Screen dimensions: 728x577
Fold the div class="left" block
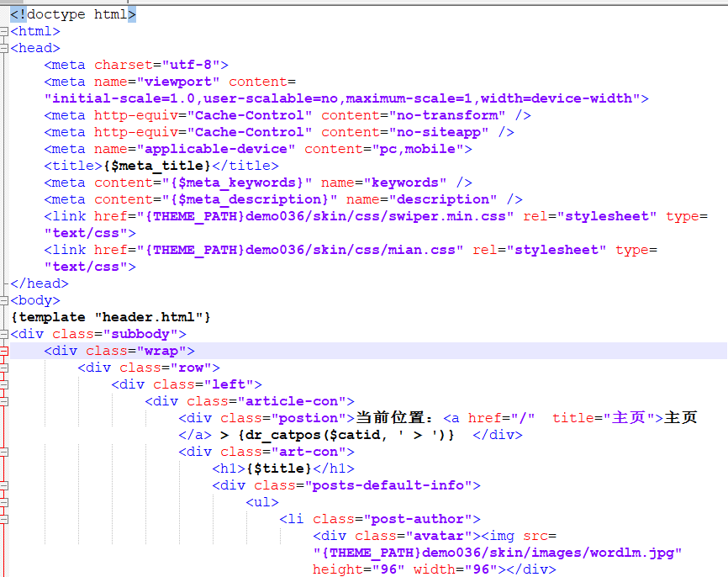click(x=4, y=384)
